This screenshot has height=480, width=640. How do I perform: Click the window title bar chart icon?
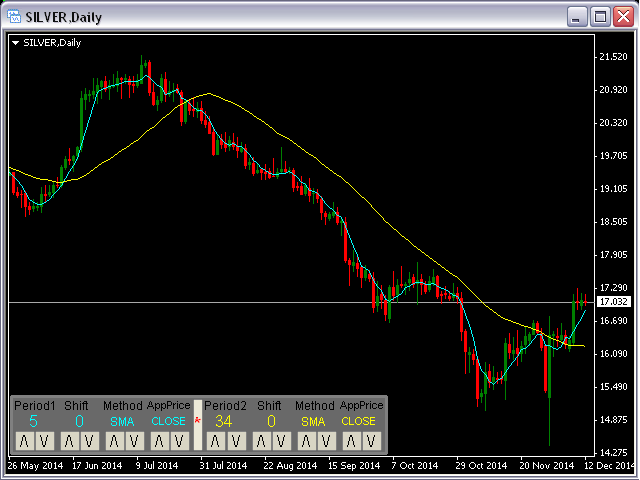(x=16, y=17)
